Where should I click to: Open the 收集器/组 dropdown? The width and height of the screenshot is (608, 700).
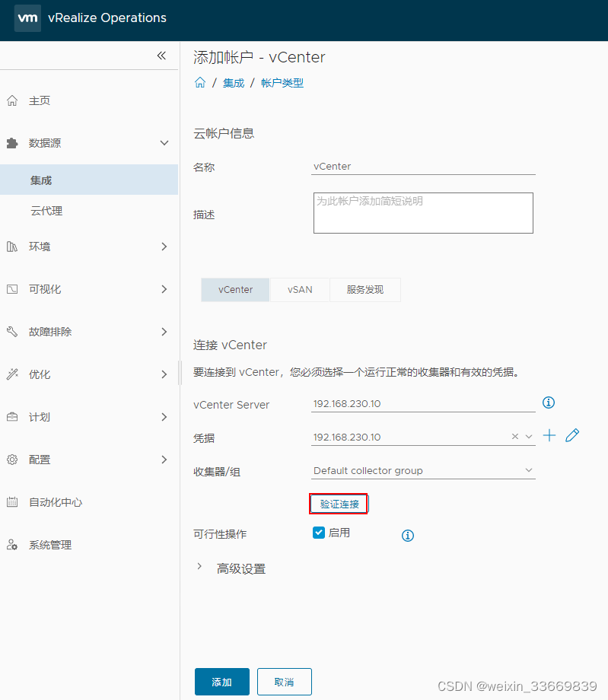tap(423, 470)
